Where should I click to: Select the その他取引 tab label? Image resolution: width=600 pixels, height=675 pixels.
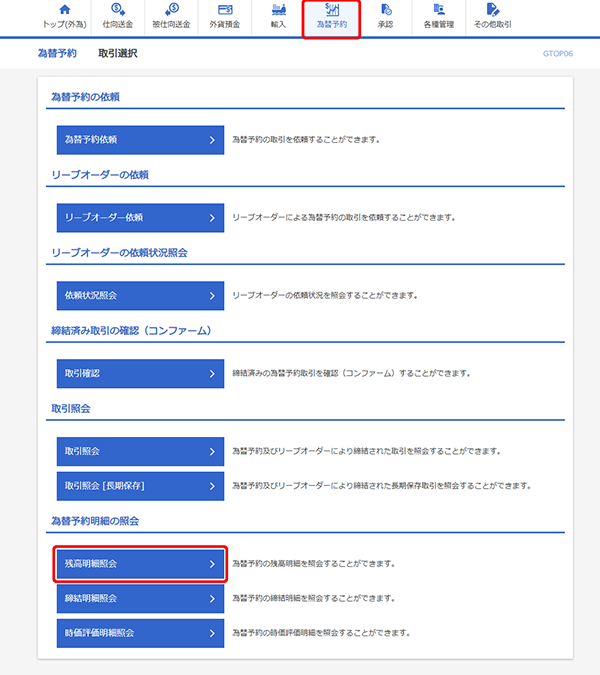click(x=492, y=25)
